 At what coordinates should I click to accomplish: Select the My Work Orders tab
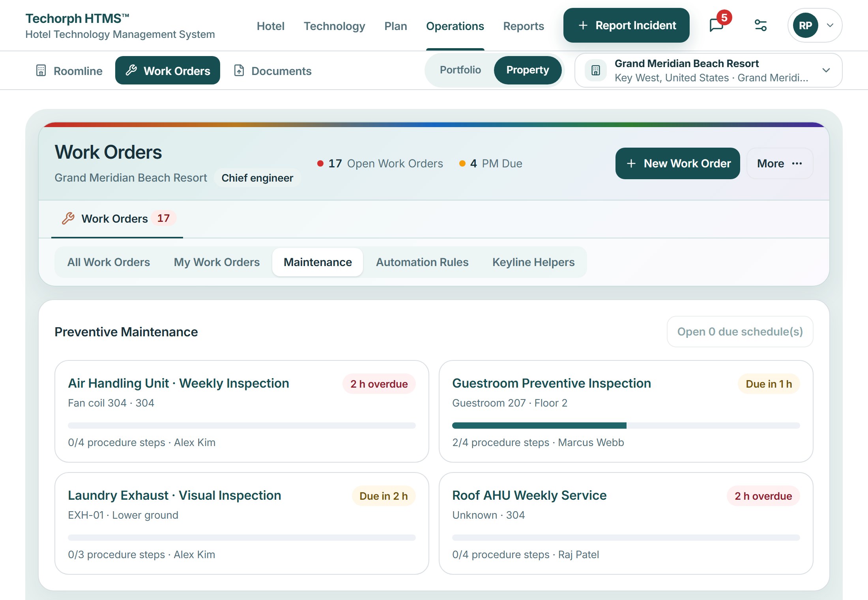pyautogui.click(x=217, y=262)
